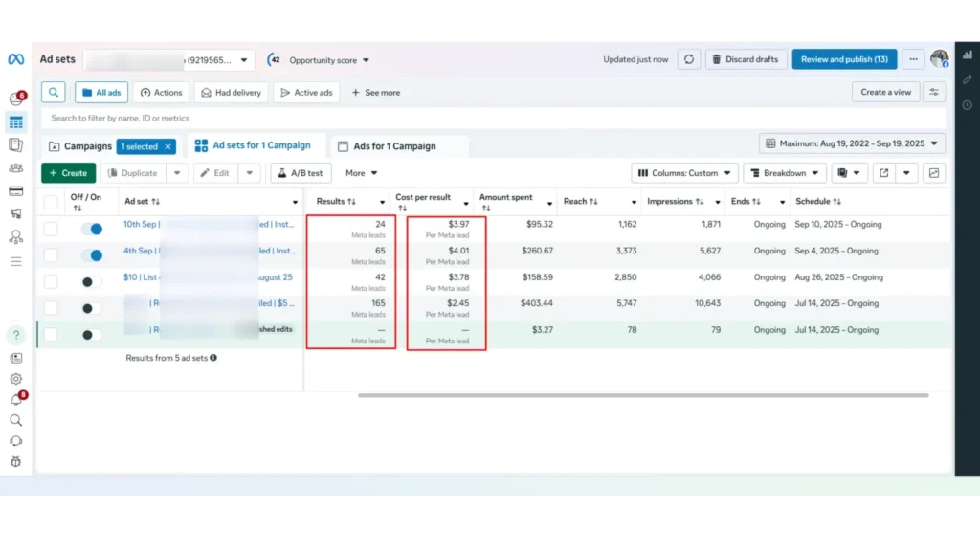The width and height of the screenshot is (980, 551).
Task: Open the Actions filter
Action: [x=161, y=93]
